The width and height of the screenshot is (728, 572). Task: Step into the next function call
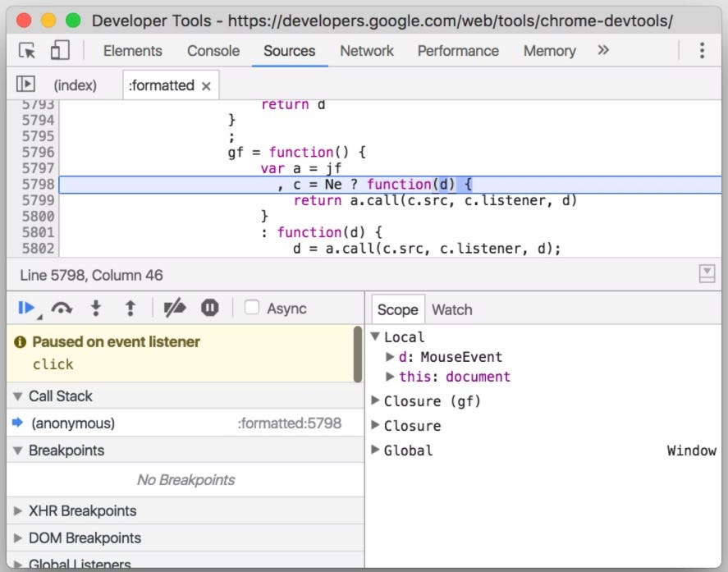click(98, 307)
